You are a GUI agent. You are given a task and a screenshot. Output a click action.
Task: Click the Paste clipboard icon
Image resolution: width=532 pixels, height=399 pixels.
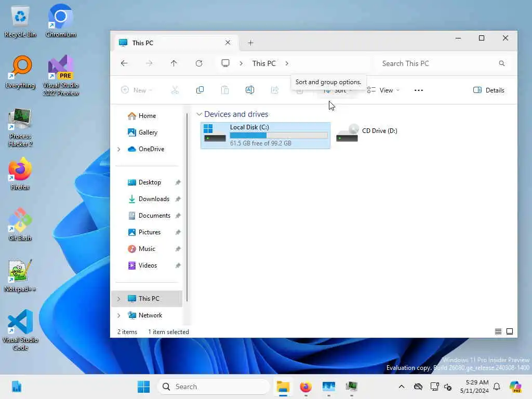224,90
